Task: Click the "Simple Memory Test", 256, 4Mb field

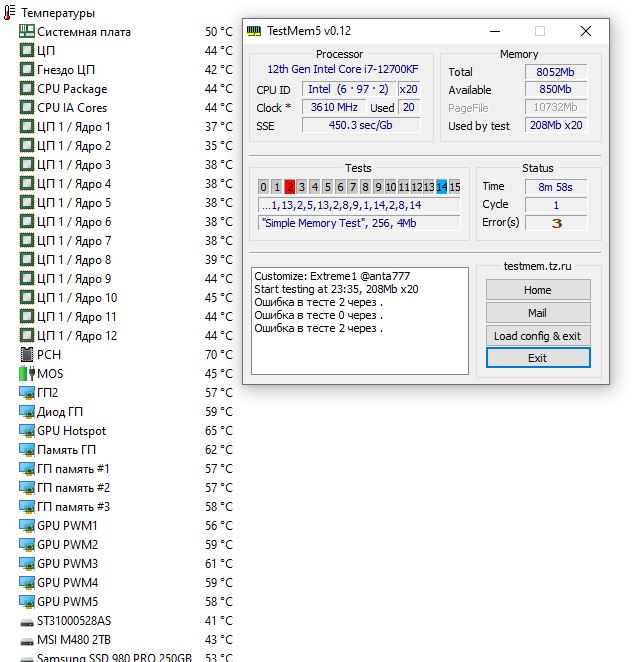Action: pyautogui.click(x=359, y=223)
